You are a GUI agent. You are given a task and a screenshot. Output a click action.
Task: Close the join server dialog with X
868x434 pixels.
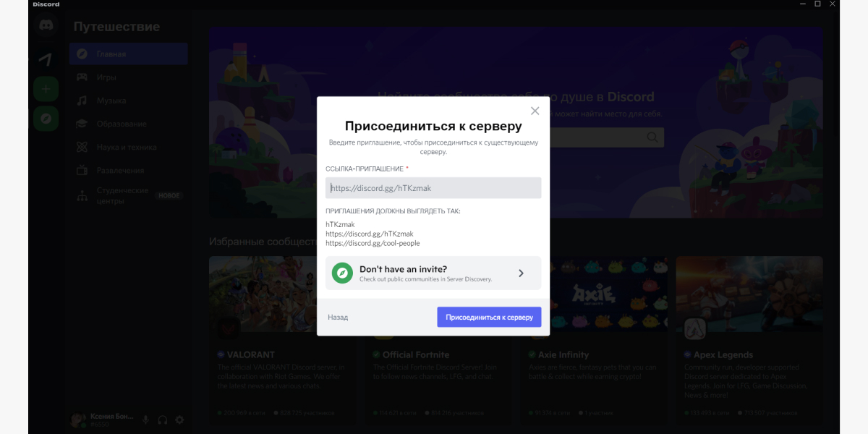pyautogui.click(x=535, y=111)
